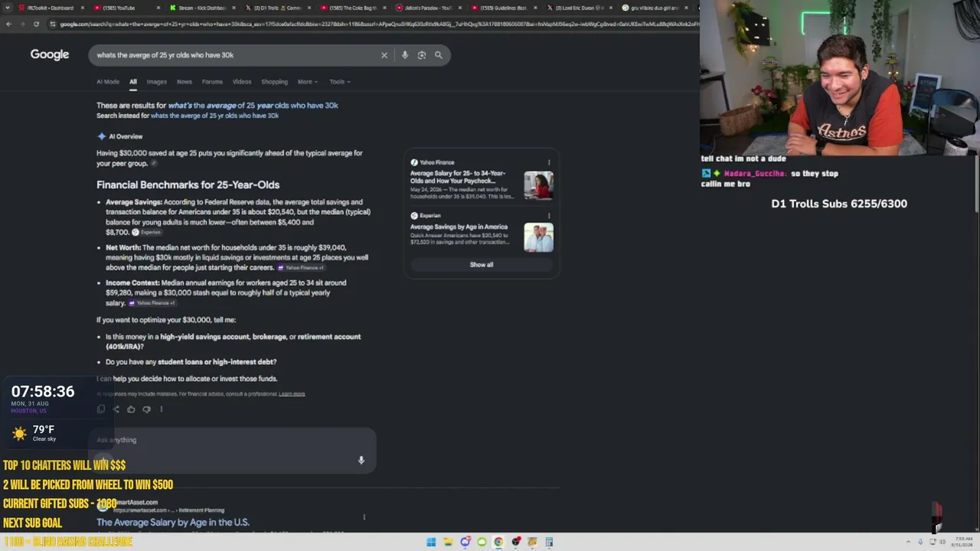This screenshot has height=551, width=980.
Task: Click the magnifier search button
Action: [x=439, y=55]
